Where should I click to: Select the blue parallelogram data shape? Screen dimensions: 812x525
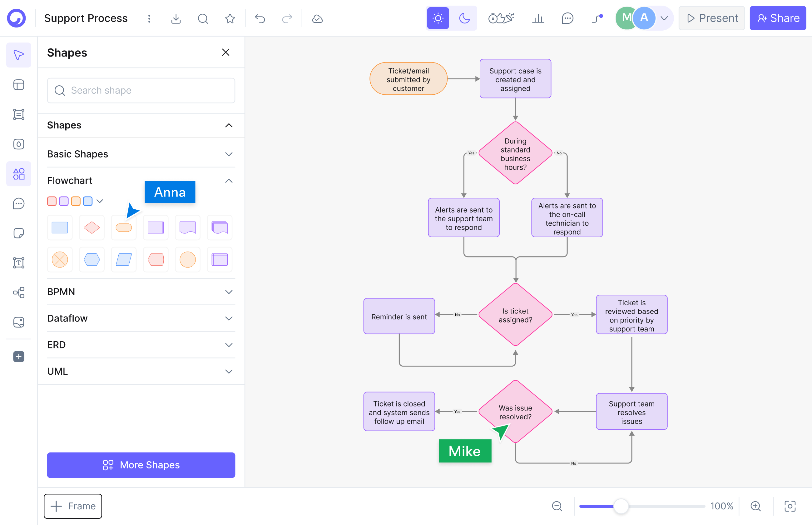point(124,259)
